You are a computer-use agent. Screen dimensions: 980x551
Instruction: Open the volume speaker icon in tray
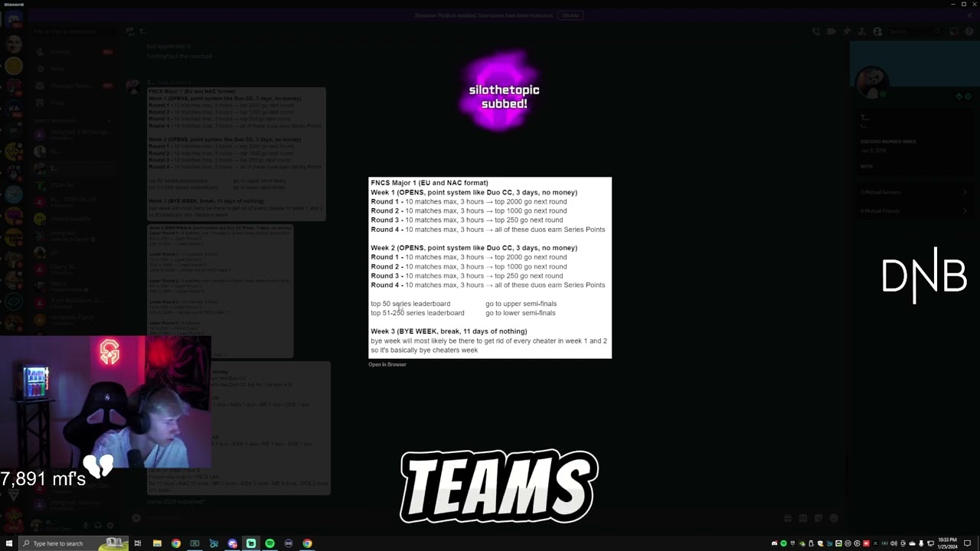(893, 543)
